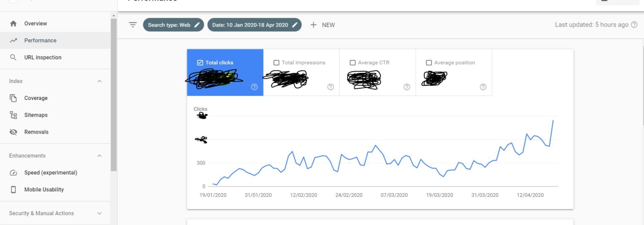Screen dimensions: 644x225
Task: Click pencil icon on Search type chip
Action: 197,25
